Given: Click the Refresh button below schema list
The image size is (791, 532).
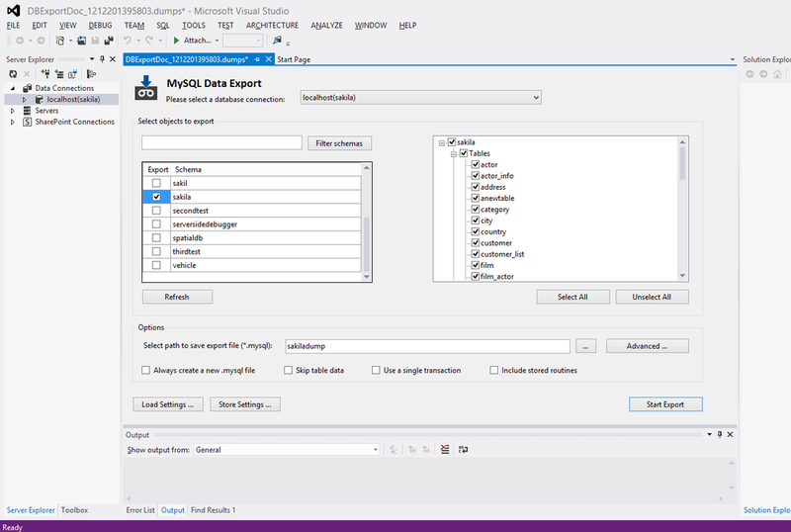Looking at the screenshot, I should pyautogui.click(x=177, y=297).
